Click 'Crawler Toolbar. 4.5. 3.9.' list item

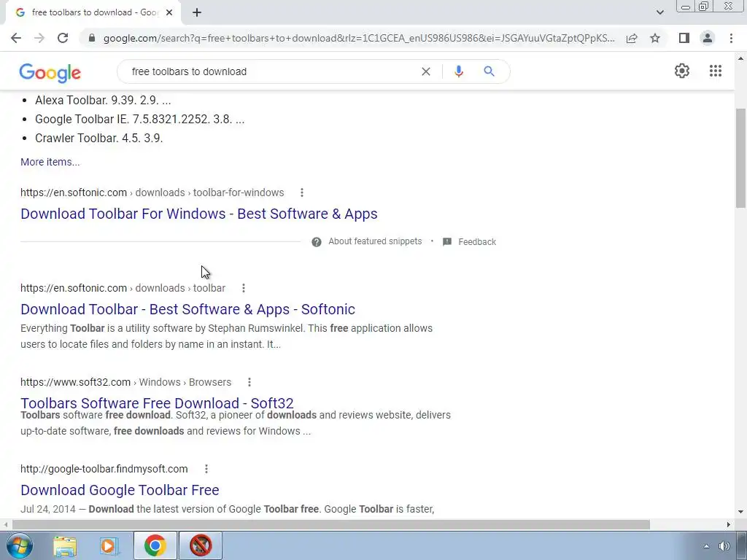point(99,138)
